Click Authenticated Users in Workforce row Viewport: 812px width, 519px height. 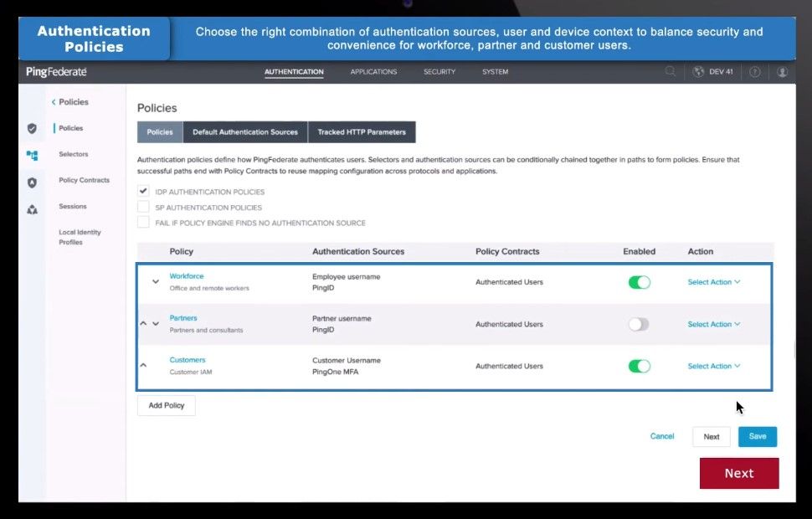click(510, 282)
